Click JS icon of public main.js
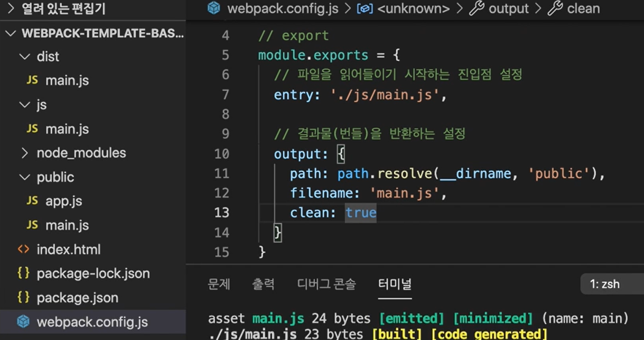Screen dimensions: 644x340 coord(32,225)
